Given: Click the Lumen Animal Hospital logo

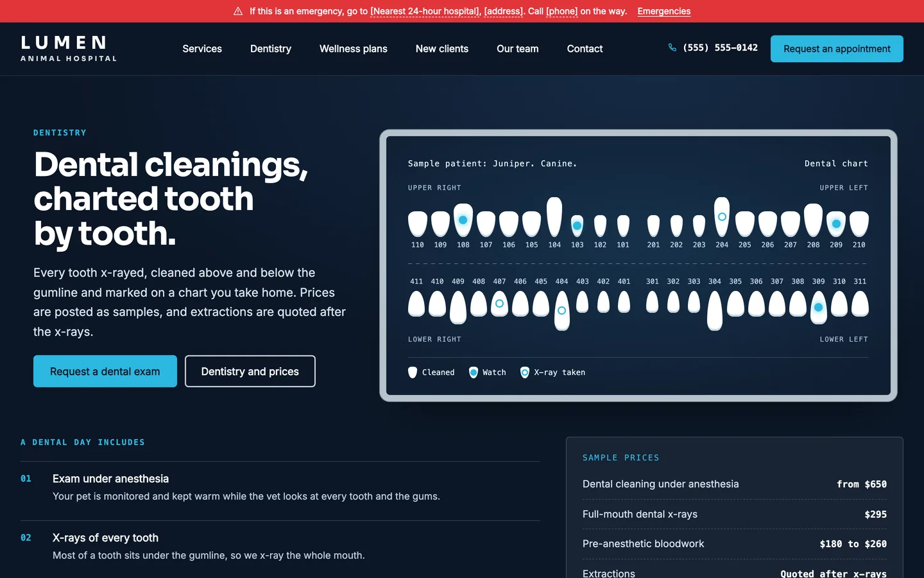Looking at the screenshot, I should pos(69,49).
